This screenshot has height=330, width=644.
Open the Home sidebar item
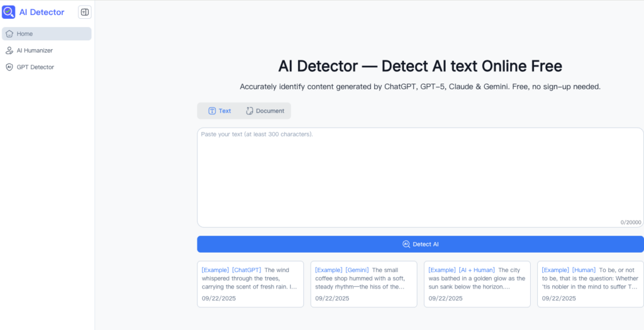pyautogui.click(x=47, y=34)
